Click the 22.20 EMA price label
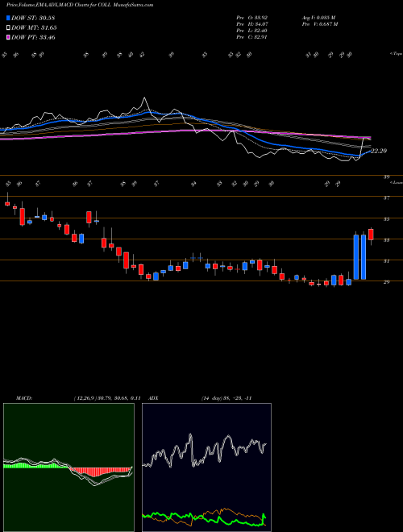The height and width of the screenshot is (532, 403). coord(378,151)
